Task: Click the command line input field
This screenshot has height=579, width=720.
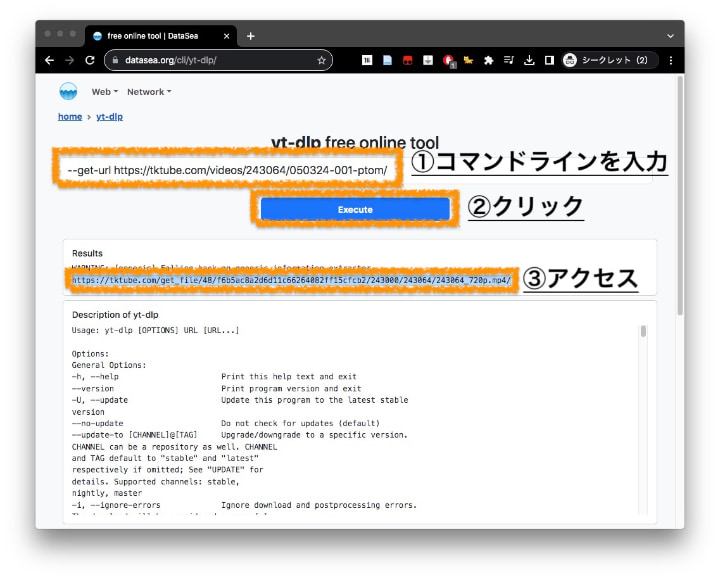Action: coord(227,170)
